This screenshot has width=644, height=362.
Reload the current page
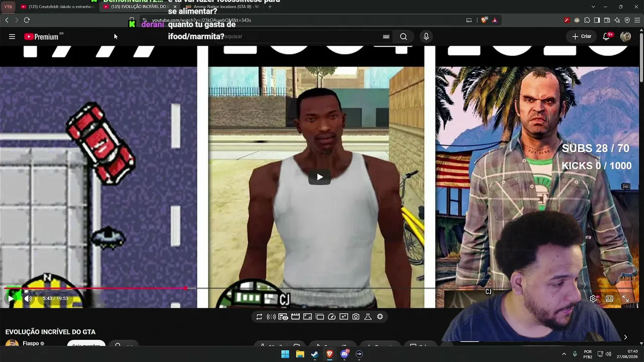[x=27, y=20]
